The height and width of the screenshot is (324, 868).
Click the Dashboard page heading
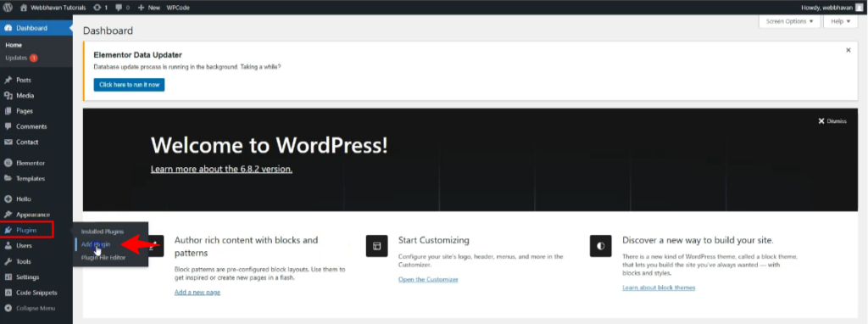(108, 31)
